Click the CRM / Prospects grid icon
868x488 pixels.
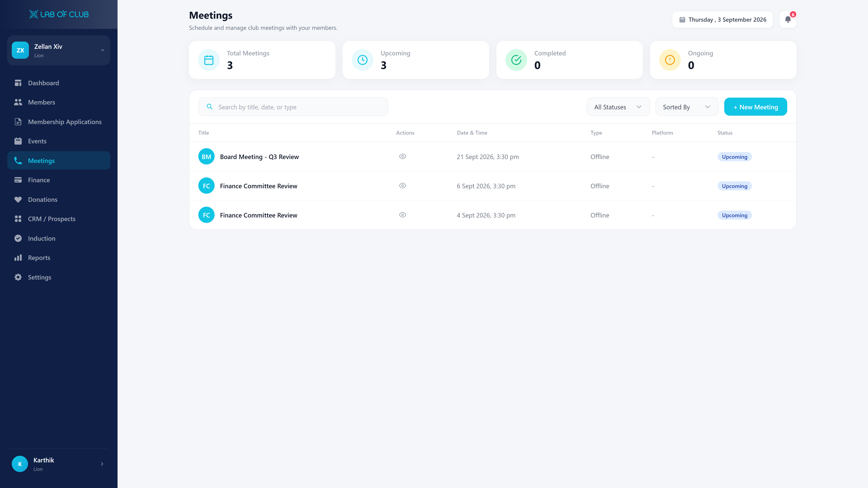coord(18,219)
